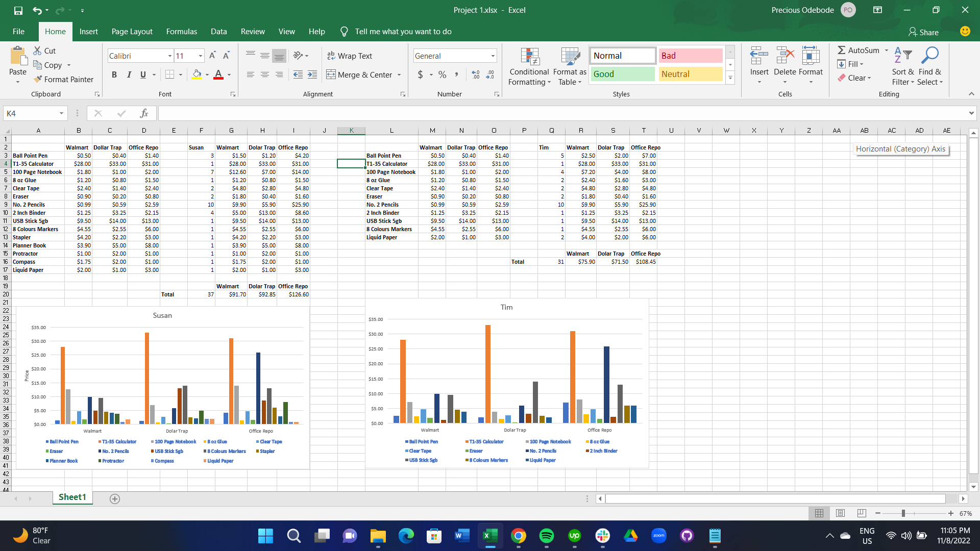Apply bold formatting to selected cell
The width and height of the screenshot is (980, 551).
[x=114, y=74]
